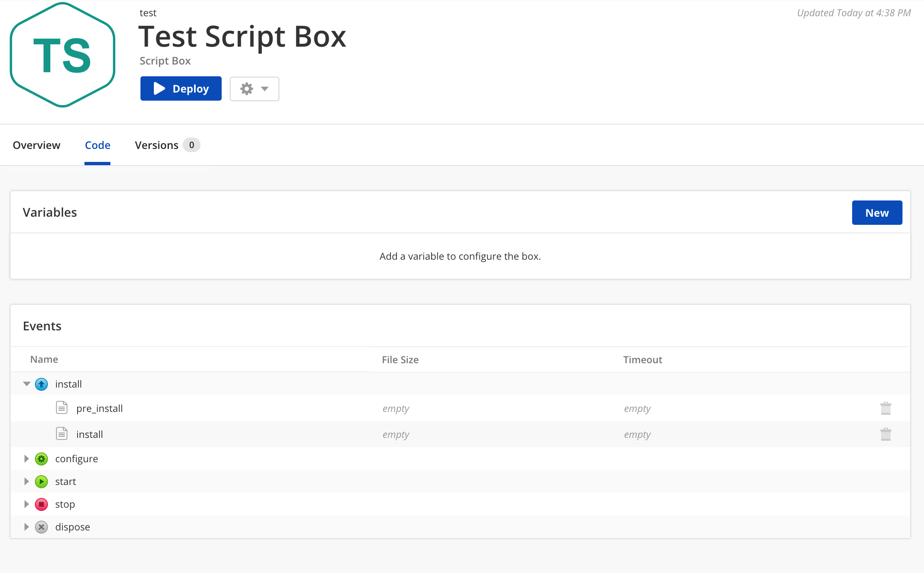Click the Test Script Box title
The height and width of the screenshot is (573, 924).
pos(242,37)
